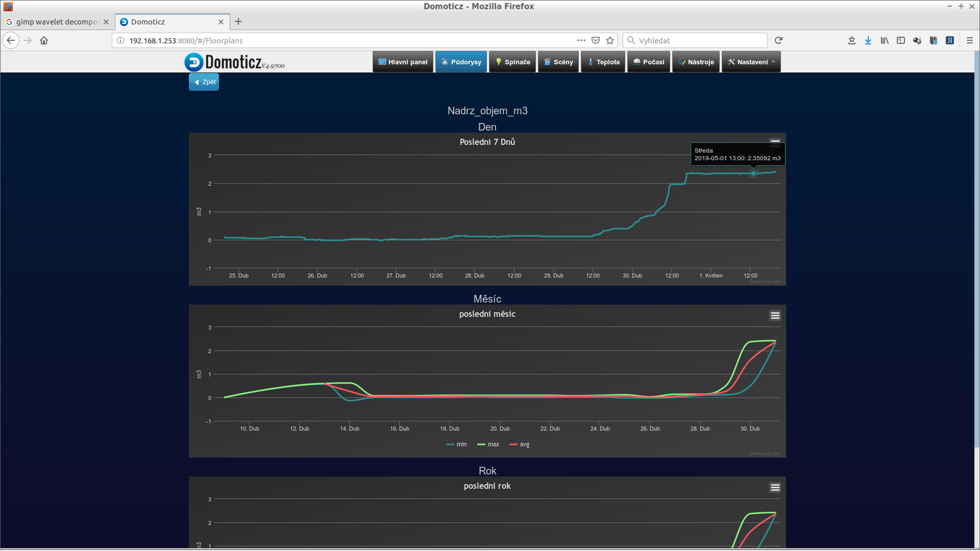Switch to the gimp wavelet decompose tab

[57, 22]
